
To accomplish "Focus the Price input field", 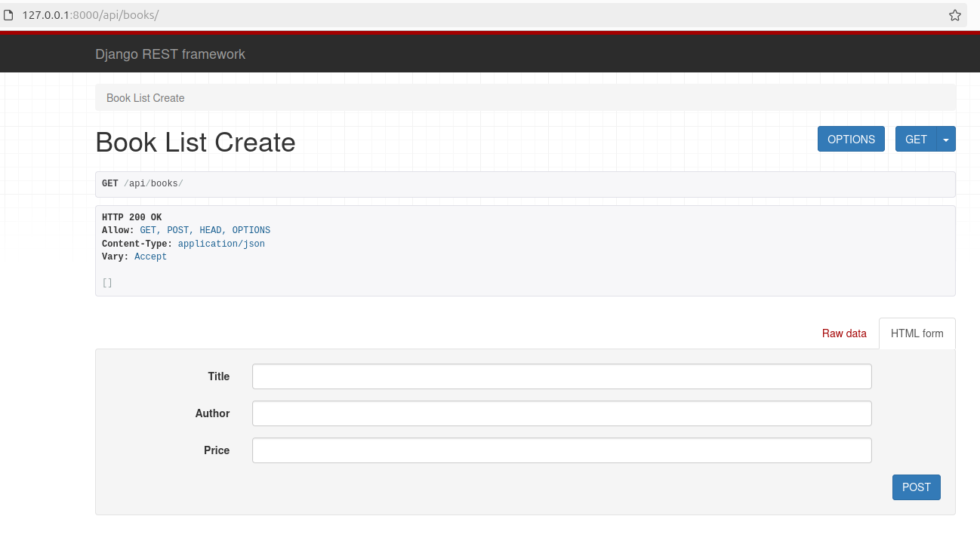I will (562, 450).
